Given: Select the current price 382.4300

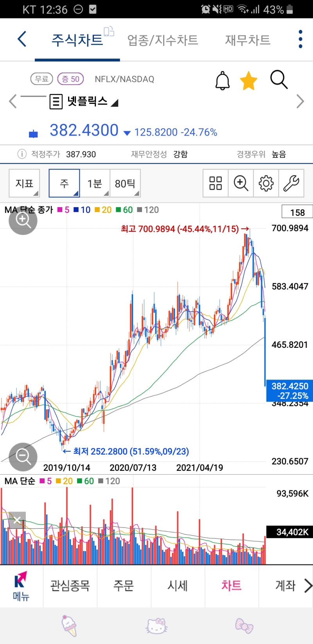Looking at the screenshot, I should 84,130.
